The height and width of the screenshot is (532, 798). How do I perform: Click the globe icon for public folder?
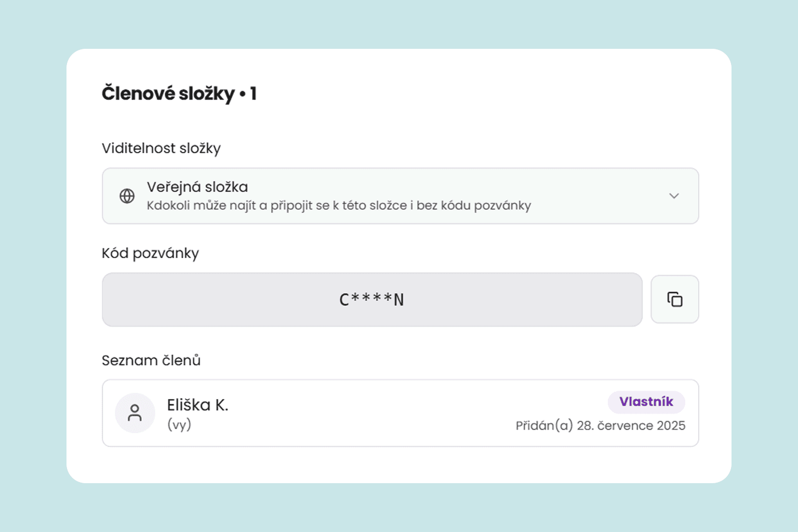127,196
